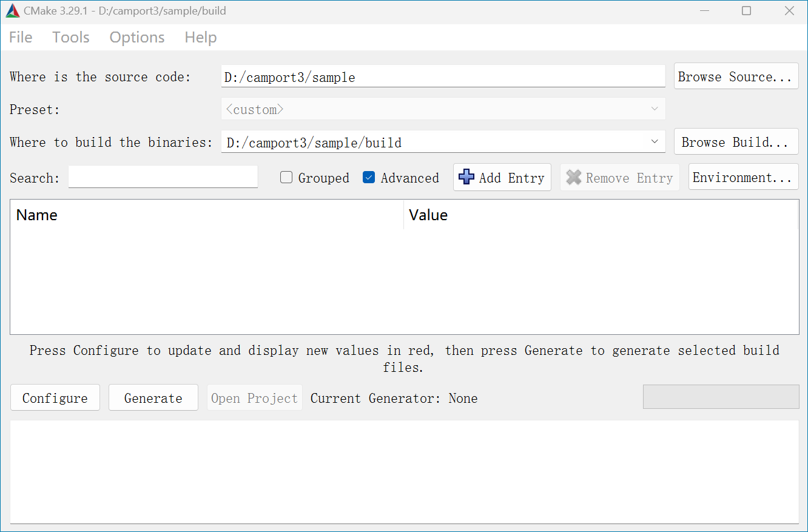Click Browse Source button

(x=736, y=76)
